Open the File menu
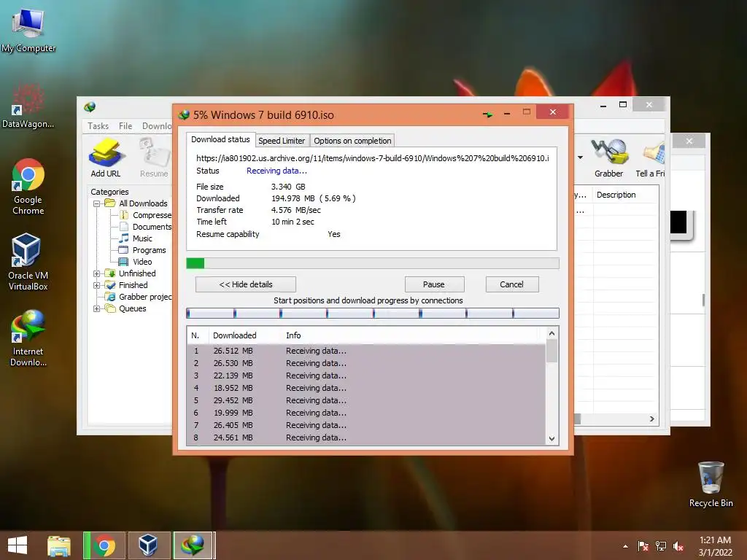This screenshot has width=747, height=560. pyautogui.click(x=125, y=125)
